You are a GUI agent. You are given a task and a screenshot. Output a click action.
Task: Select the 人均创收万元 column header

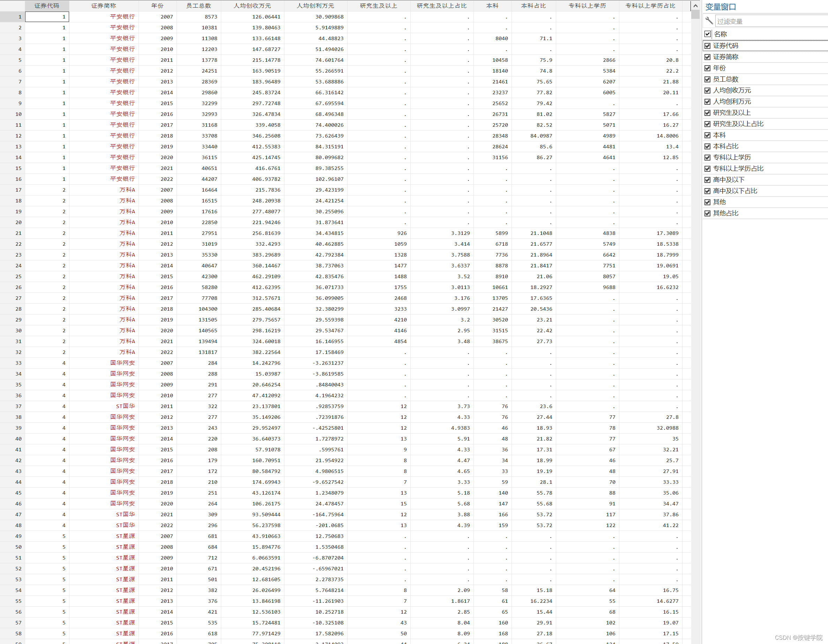252,6
